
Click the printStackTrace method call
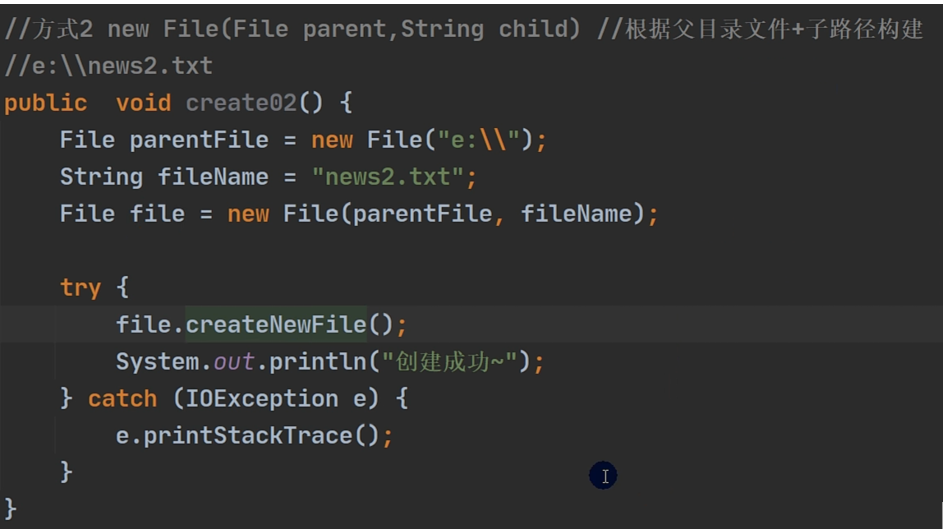click(x=248, y=436)
